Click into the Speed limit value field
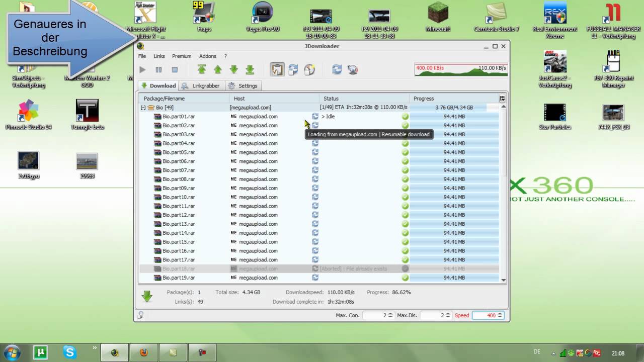This screenshot has width=644, height=362. click(x=485, y=315)
